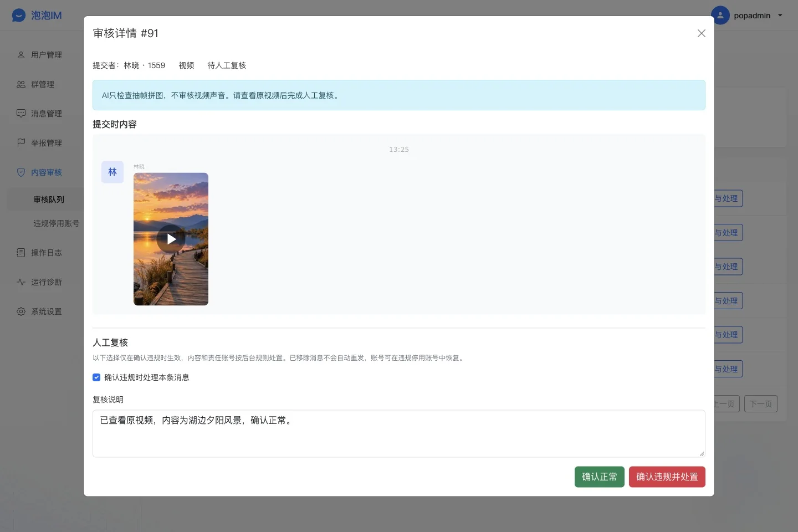
Task: Open 系统设置 via its gear icon
Action: pos(21,311)
